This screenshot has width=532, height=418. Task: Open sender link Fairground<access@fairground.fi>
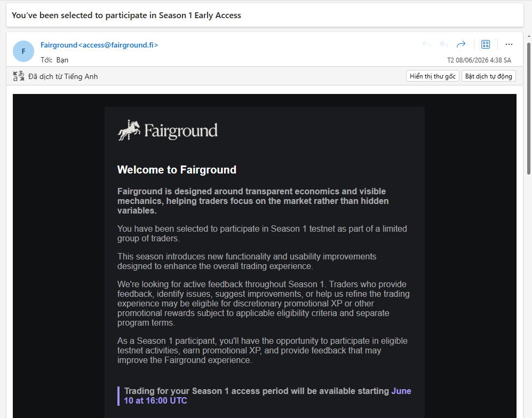click(99, 45)
